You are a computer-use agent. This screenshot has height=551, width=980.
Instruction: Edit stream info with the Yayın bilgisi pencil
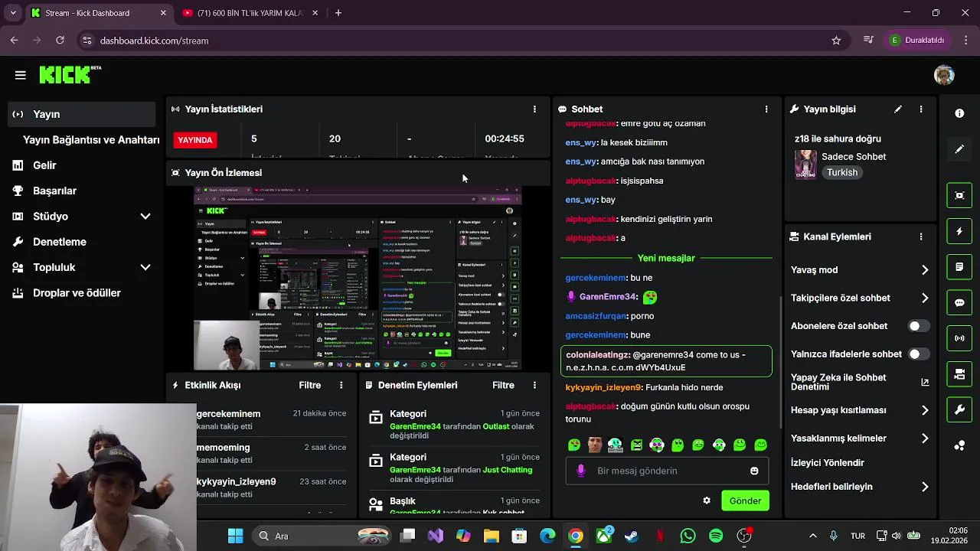point(898,109)
